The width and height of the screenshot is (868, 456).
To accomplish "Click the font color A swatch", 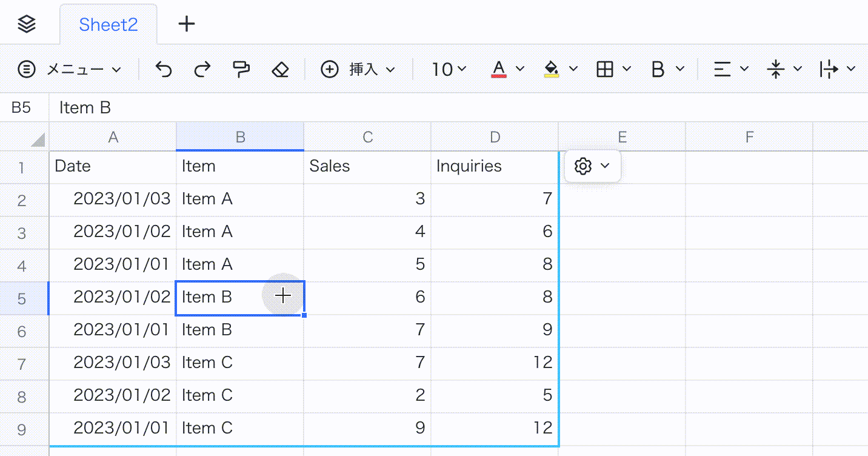I will [x=499, y=69].
